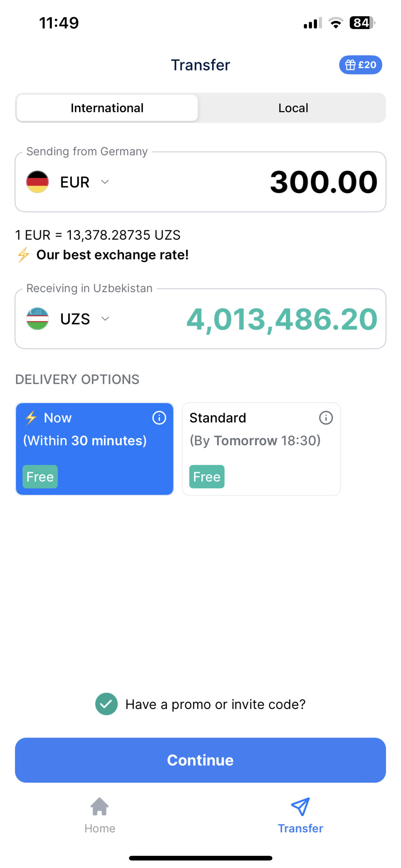Tap the lightning bolt by best exchange rate
The image size is (401, 868).
[23, 255]
